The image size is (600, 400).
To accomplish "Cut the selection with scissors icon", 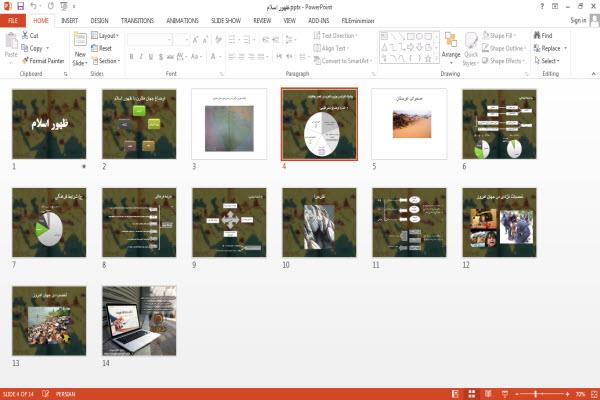I will click(30, 35).
